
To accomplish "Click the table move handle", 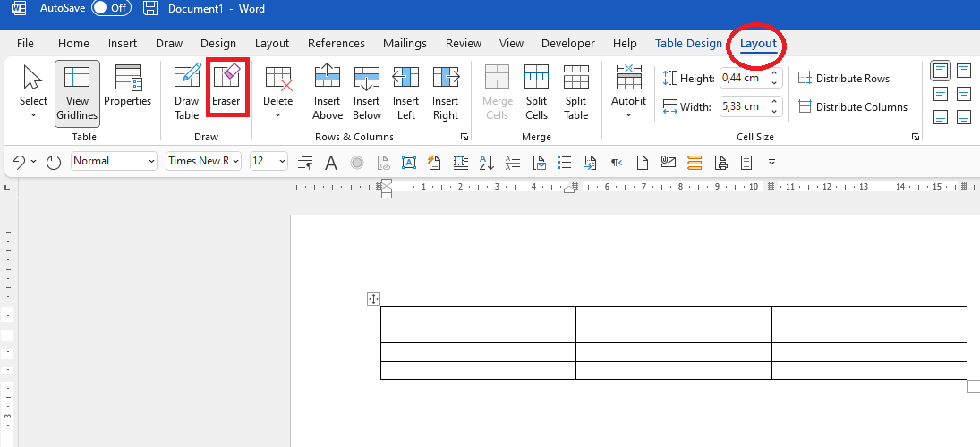I will tap(373, 299).
